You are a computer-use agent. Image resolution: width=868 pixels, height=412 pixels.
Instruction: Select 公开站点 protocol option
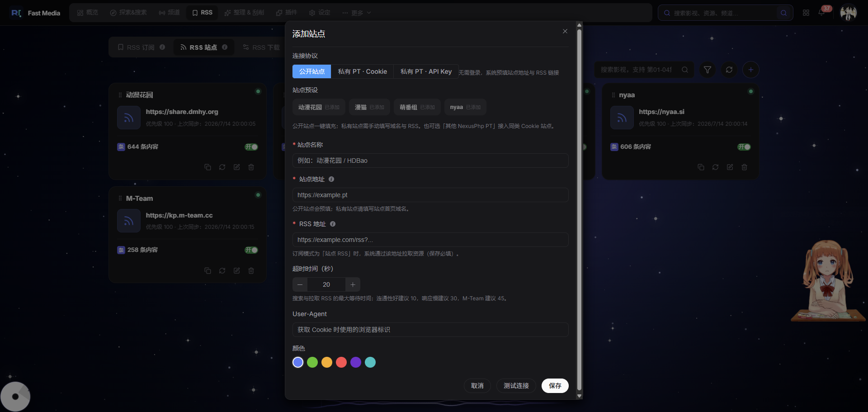pyautogui.click(x=312, y=71)
